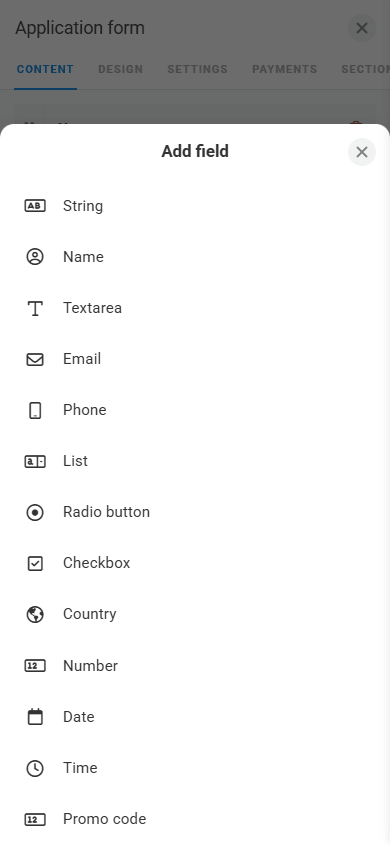The width and height of the screenshot is (390, 844).
Task: Click the Textarea T icon
Action: (x=35, y=308)
